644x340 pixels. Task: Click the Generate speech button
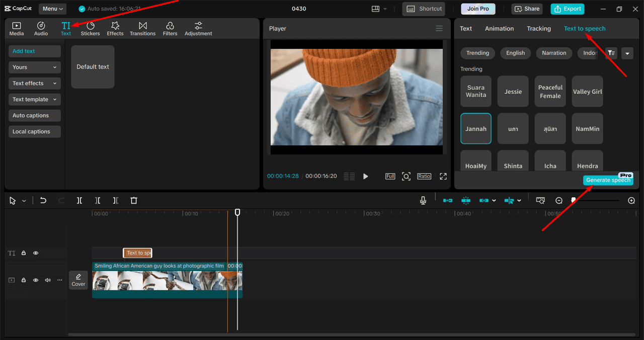[608, 180]
